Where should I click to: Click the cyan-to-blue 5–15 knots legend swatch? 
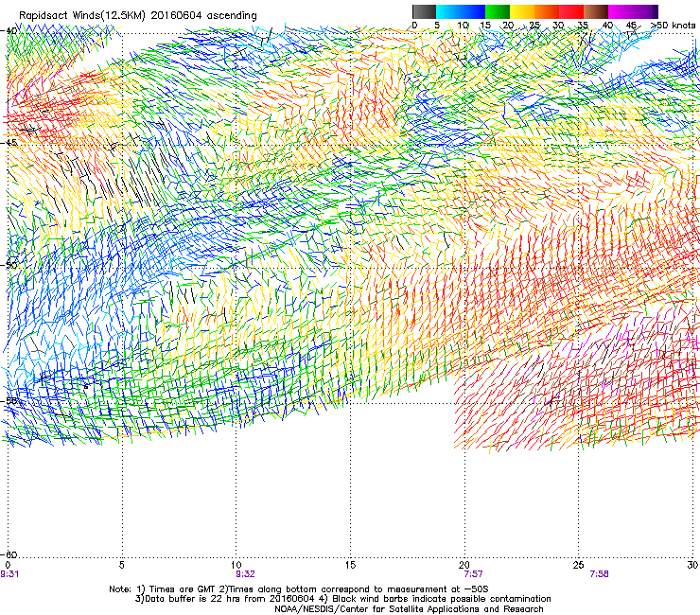point(461,11)
